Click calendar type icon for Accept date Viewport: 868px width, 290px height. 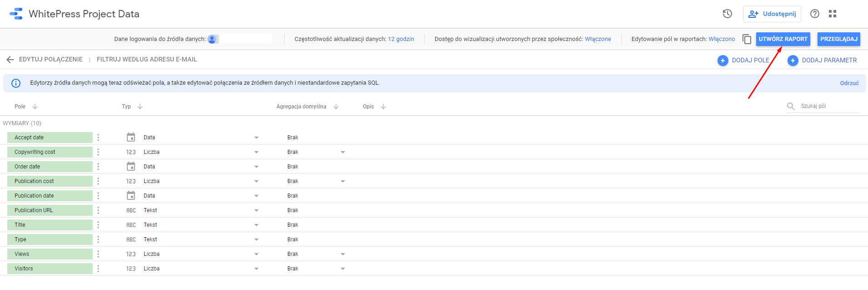coord(131,137)
